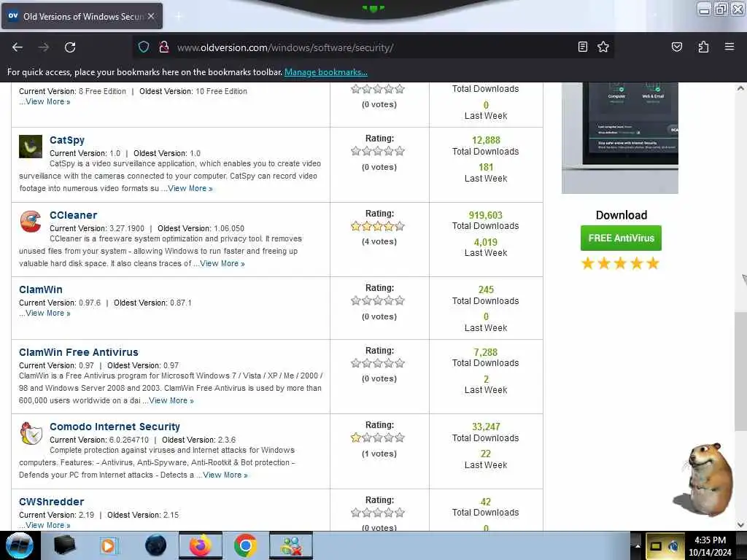Rate CCleaner using its star rating
Image resolution: width=747 pixels, height=560 pixels.
[x=378, y=226]
